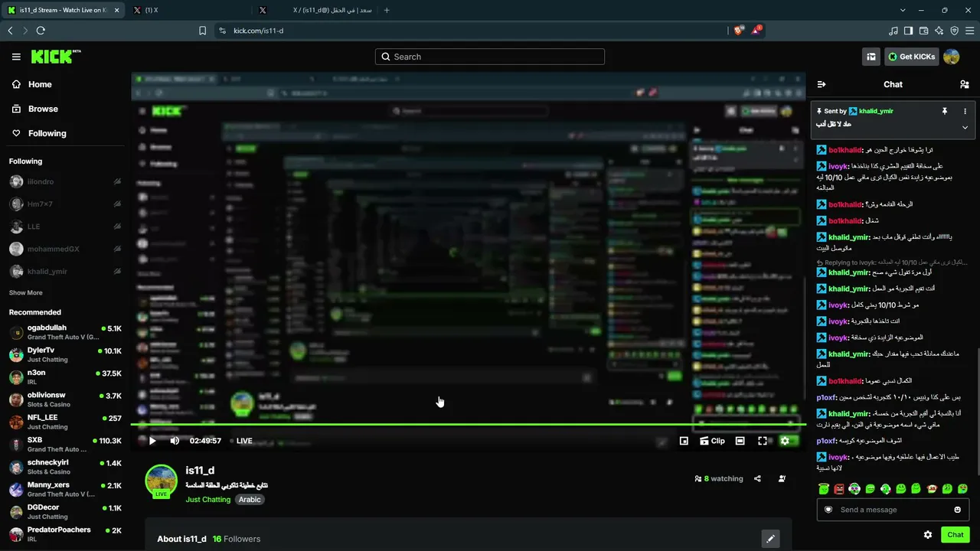Reload the page

coord(41,31)
